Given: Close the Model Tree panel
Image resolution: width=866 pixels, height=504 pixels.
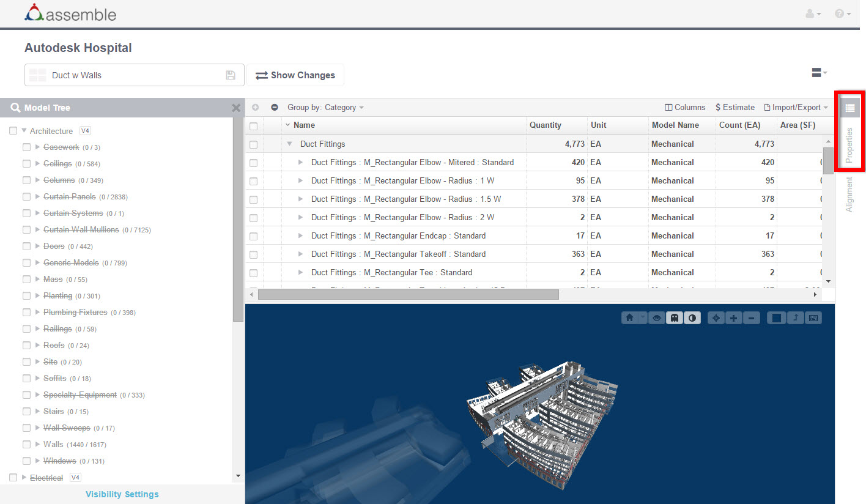Looking at the screenshot, I should click(x=236, y=108).
